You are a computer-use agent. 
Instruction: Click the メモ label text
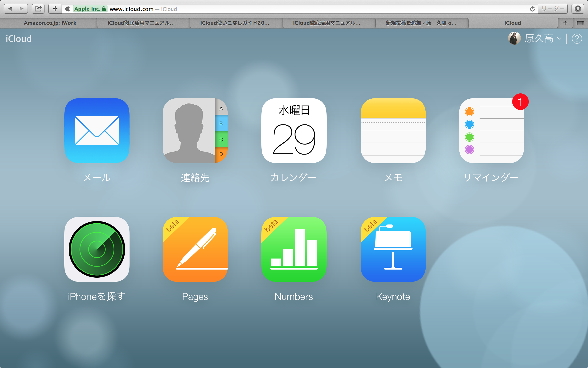point(393,178)
